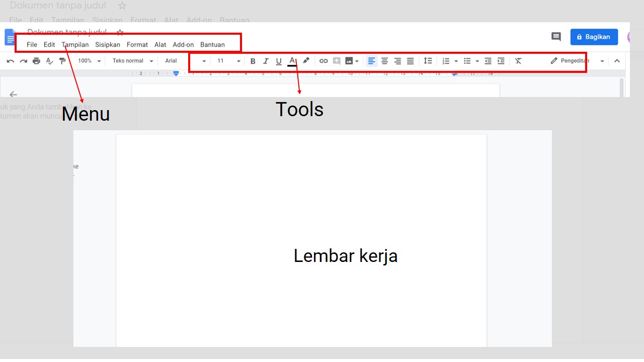
Task: Select the Undo icon
Action: click(x=11, y=60)
